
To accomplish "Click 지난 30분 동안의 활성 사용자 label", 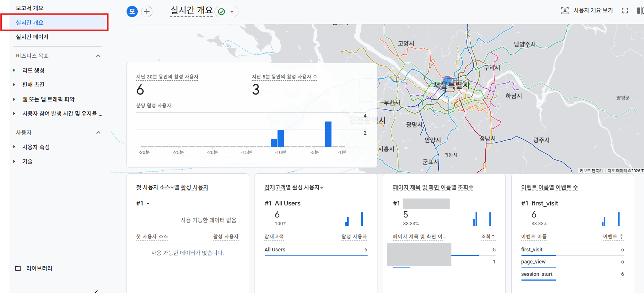I will point(167,77).
